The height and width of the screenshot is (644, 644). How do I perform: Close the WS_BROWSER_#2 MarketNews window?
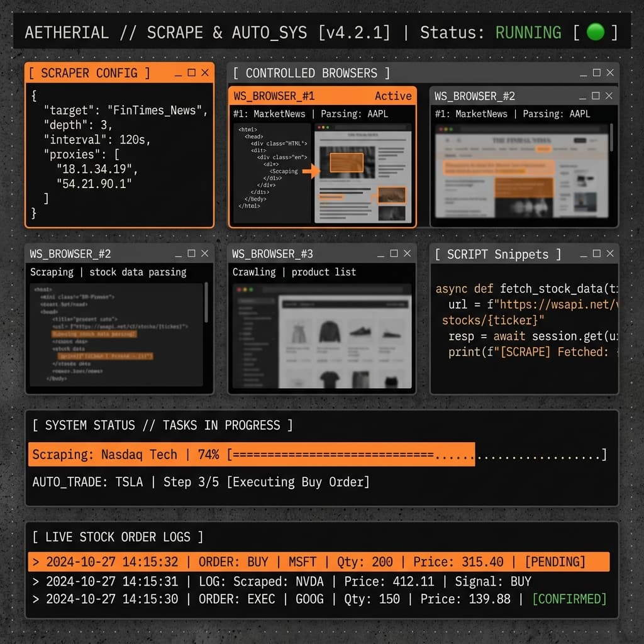[x=609, y=96]
